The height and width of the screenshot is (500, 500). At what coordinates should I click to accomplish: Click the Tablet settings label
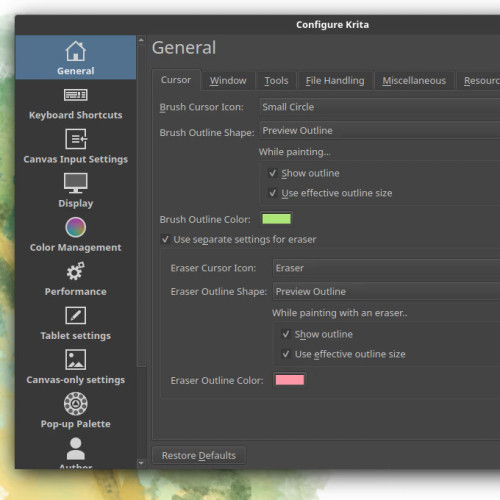[76, 336]
